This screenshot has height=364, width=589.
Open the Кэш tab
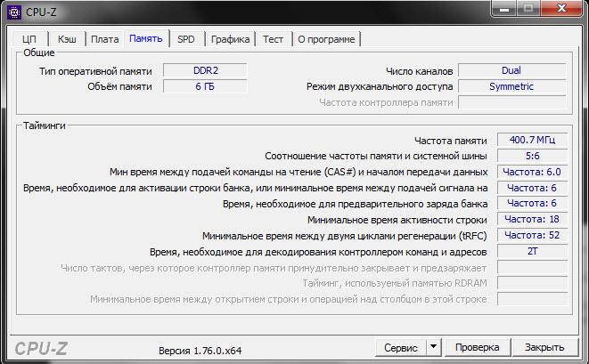[x=67, y=39]
